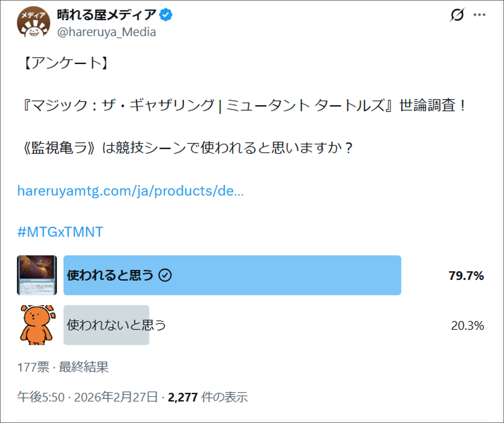Click the 79.7% poll result

point(466,276)
